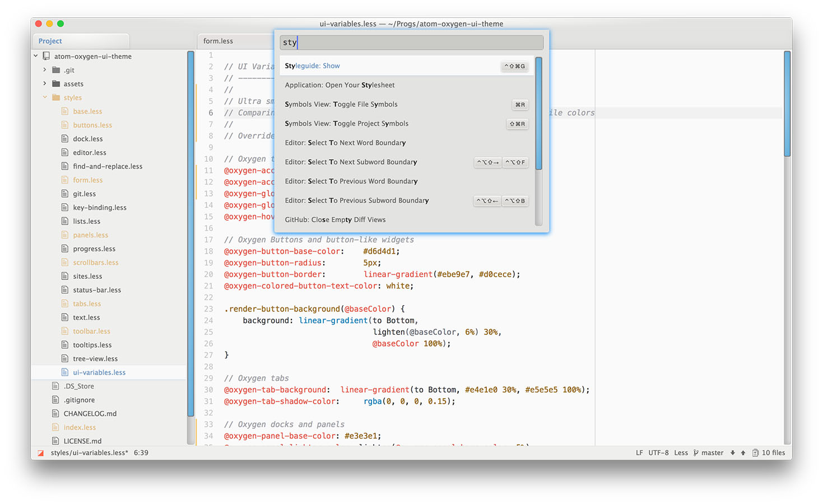
Task: Choose Editor: Select To Previous Word Boundary
Action: (x=407, y=181)
